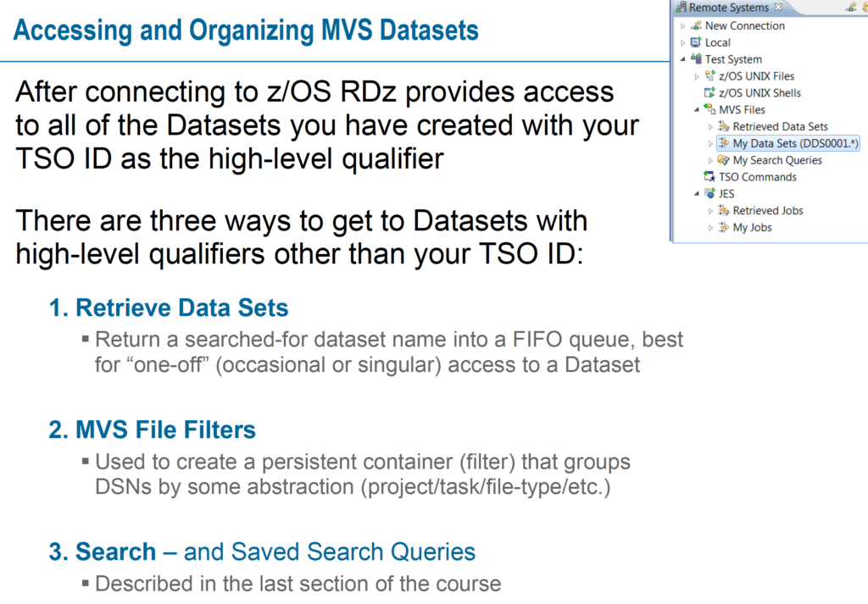Click the z/OS UNIX Shells icon
The image size is (868, 604).
(710, 93)
